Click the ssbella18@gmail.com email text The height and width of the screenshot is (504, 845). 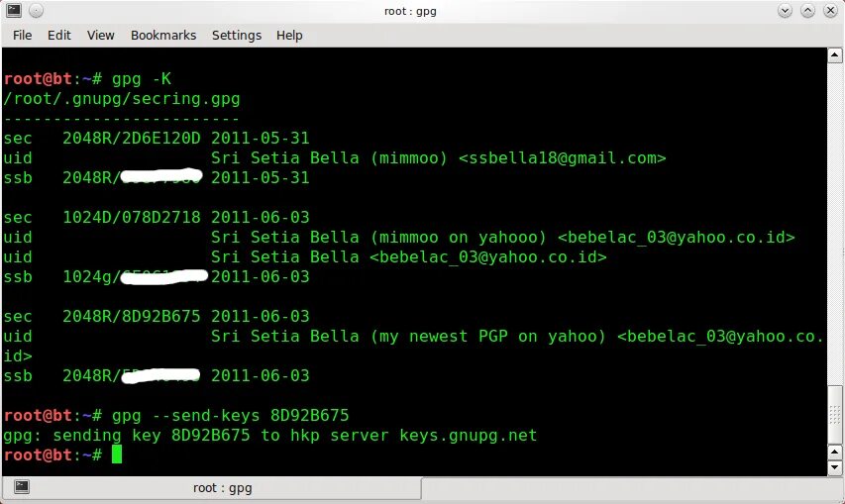(562, 157)
